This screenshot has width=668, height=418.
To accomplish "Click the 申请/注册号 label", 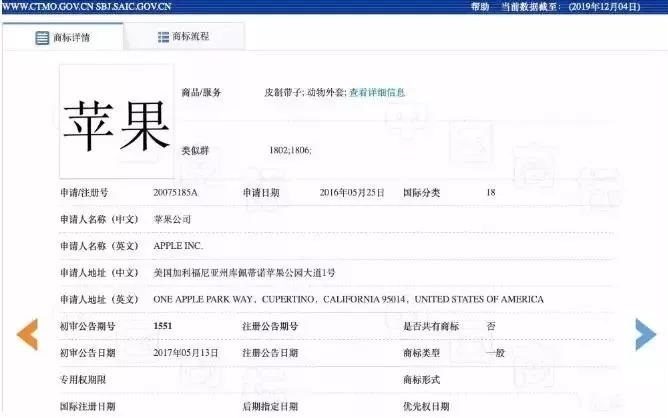I will (x=84, y=193).
